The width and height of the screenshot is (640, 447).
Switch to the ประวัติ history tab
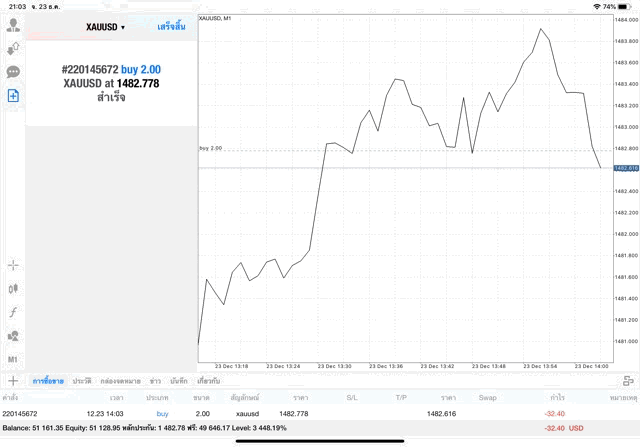(x=82, y=381)
